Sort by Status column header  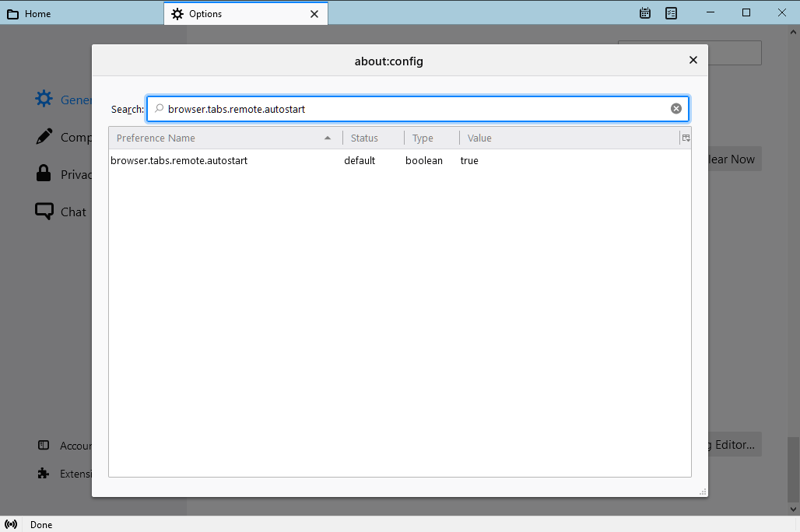pos(373,138)
